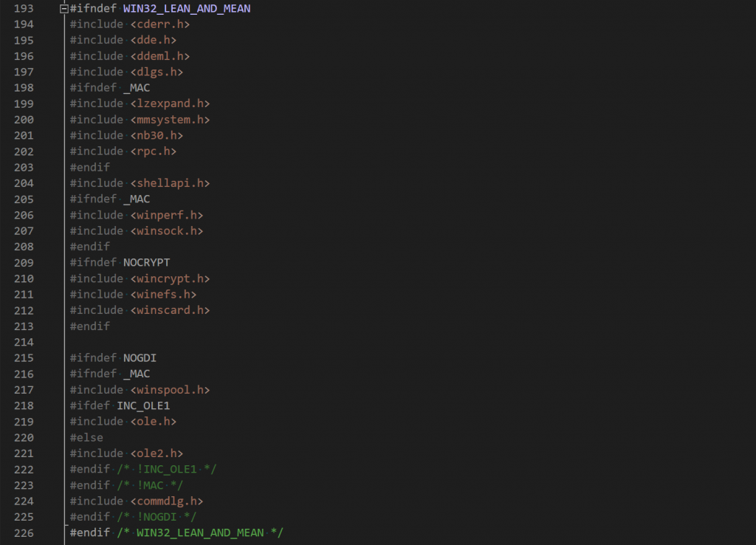756x545 pixels.
Task: Click the NOGDI macro on line 215
Action: click(x=140, y=358)
